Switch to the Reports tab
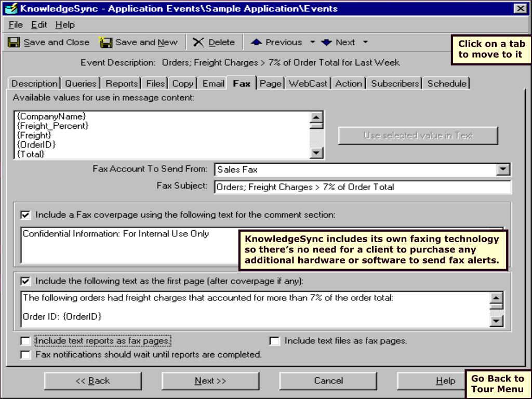 [122, 84]
